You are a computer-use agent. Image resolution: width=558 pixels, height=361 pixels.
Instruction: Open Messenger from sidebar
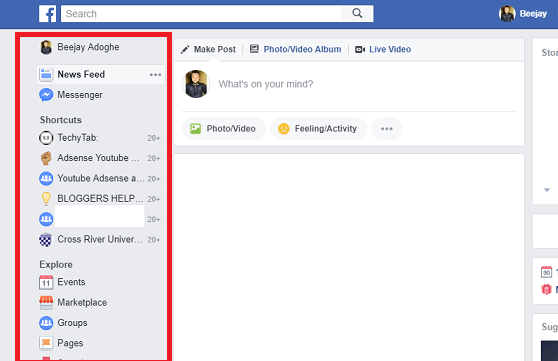click(x=80, y=95)
